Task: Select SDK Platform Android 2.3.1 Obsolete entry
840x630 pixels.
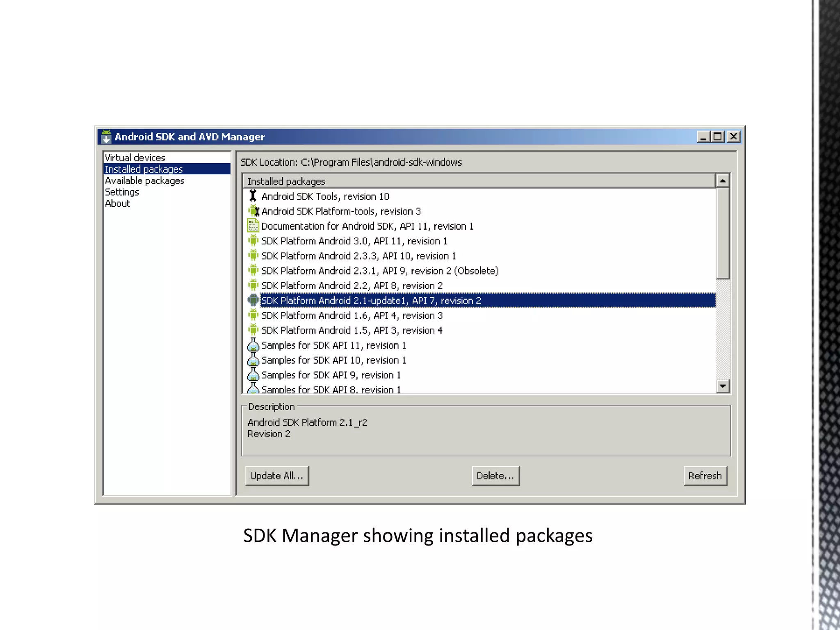Action: 379,271
